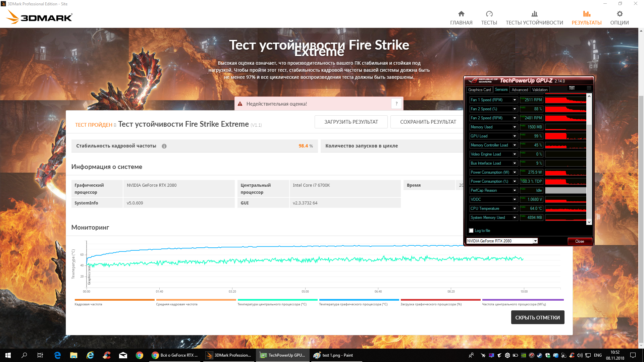Open Google Chrome from the taskbar

pos(140,355)
